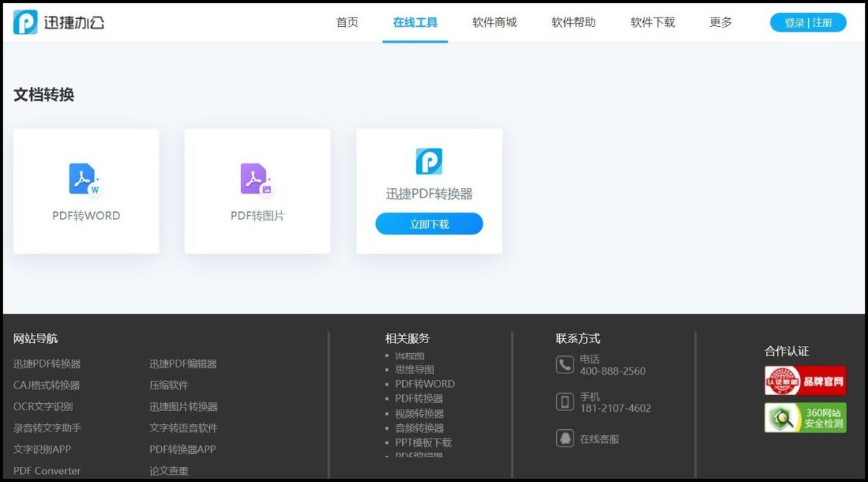Click the 立即下载 button
Viewport: 868px width, 482px height.
pos(429,224)
